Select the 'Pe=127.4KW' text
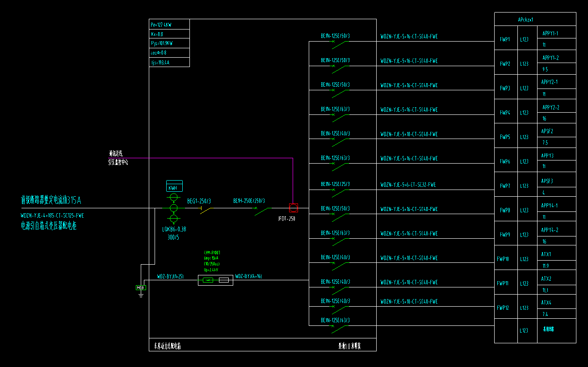The height and width of the screenshot is (367, 588). tap(161, 25)
